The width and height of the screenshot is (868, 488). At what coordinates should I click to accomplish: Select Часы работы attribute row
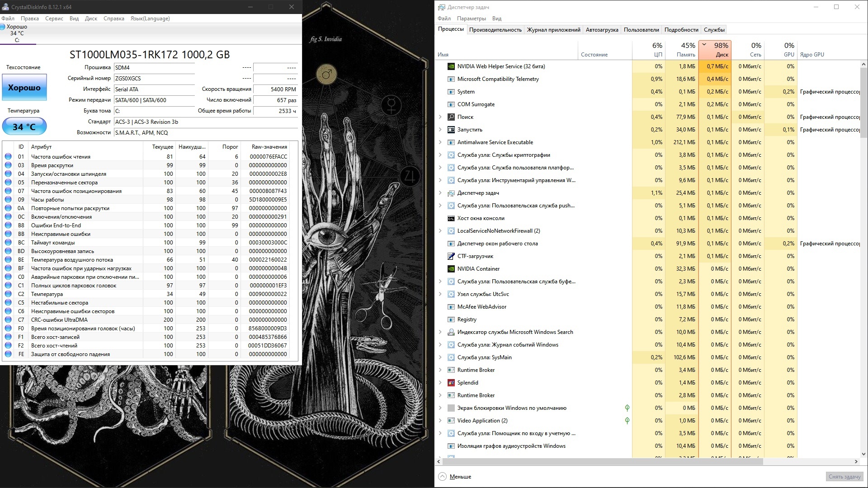coord(146,200)
